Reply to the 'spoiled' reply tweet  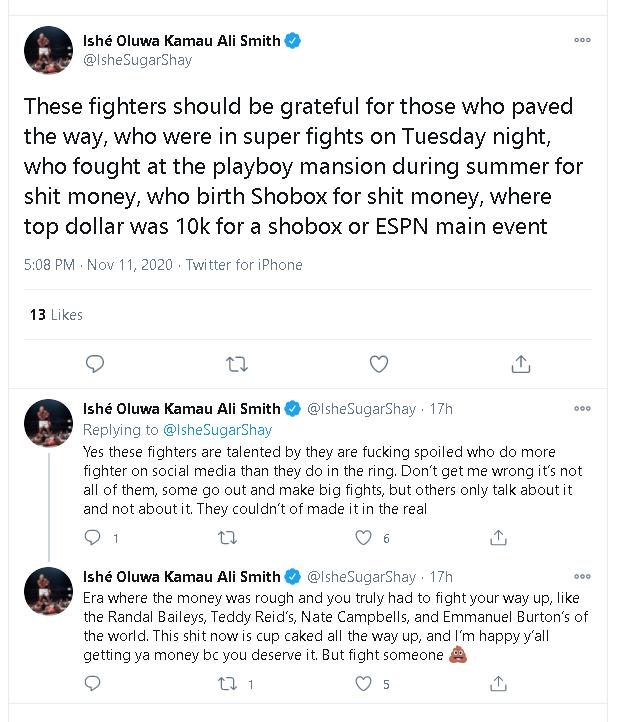click(x=93, y=538)
